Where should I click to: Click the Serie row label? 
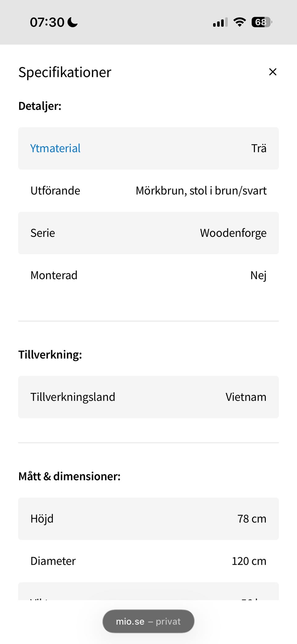point(43,233)
